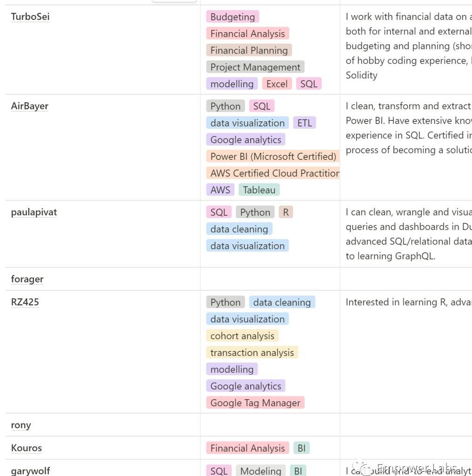The image size is (472, 476).
Task: Click the Python tag in paulapivat's row
Action: 255,212
